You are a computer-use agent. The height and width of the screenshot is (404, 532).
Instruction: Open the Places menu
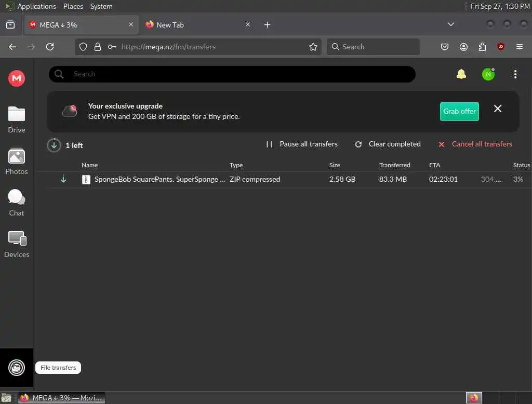pos(73,6)
